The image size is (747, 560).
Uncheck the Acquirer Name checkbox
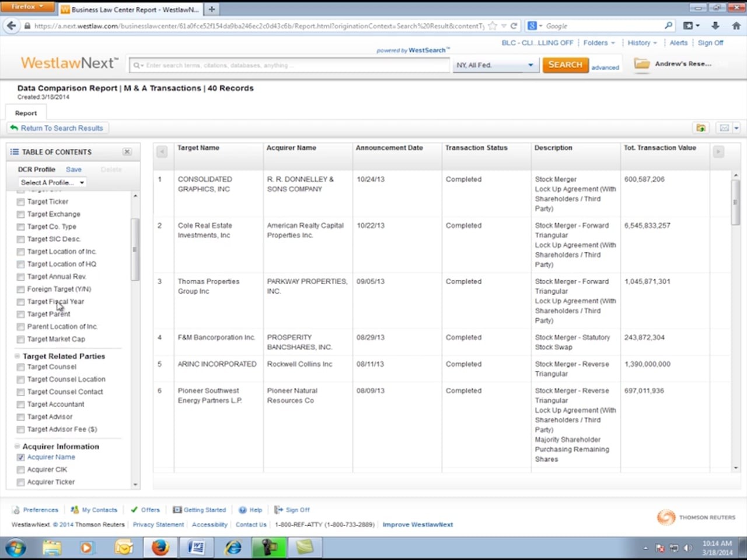point(20,457)
